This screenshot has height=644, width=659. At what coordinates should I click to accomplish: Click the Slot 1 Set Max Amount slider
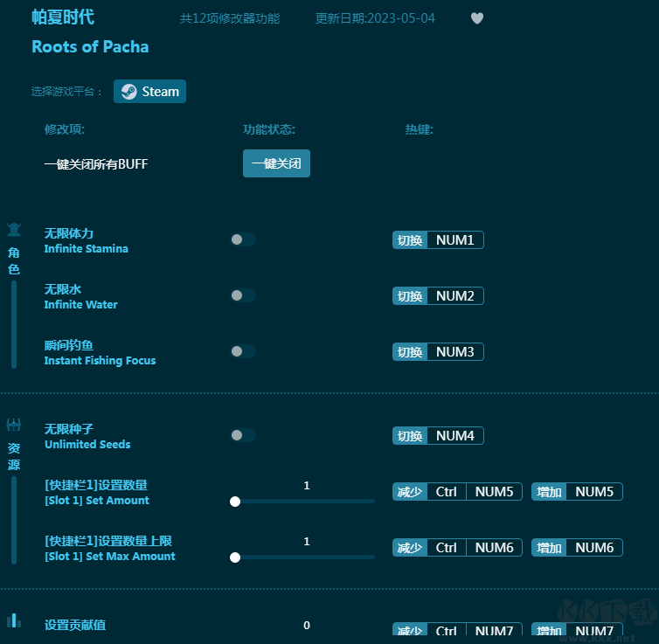304,557
